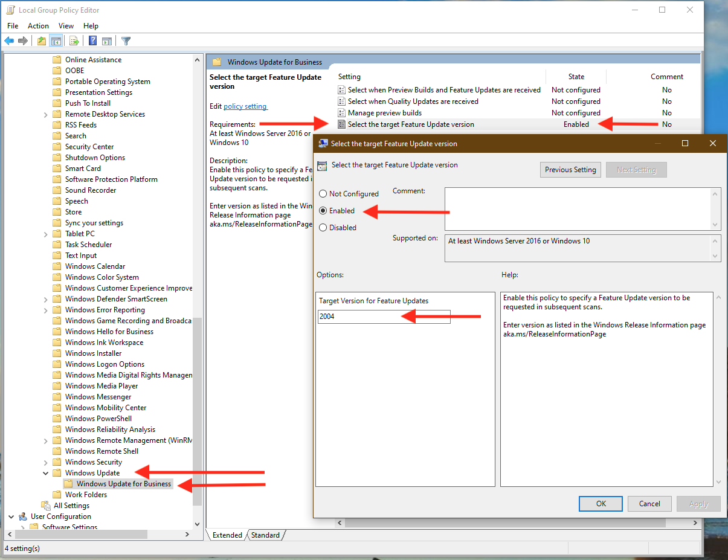
Task: Switch to the Standard tab
Action: coord(265,535)
